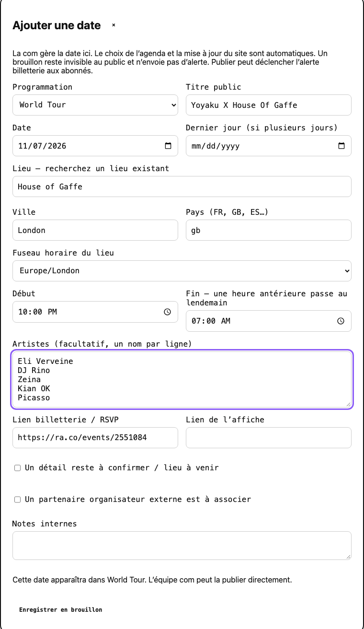Click the Début time field
Viewport: 364px width, 629px height.
95,312
